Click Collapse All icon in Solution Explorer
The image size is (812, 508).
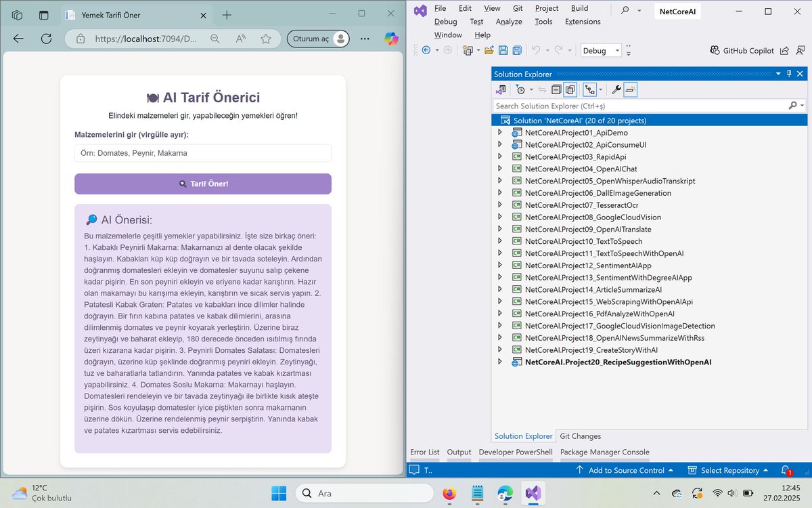[x=556, y=89]
